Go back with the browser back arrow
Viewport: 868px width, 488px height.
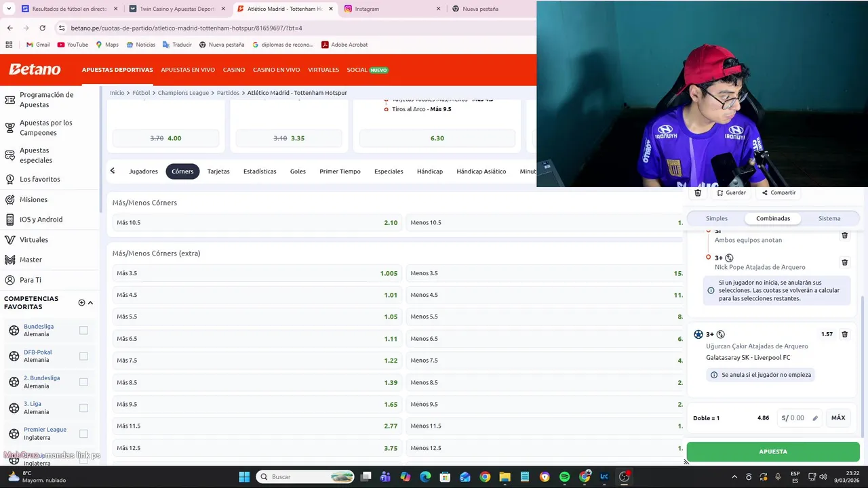coord(9,28)
